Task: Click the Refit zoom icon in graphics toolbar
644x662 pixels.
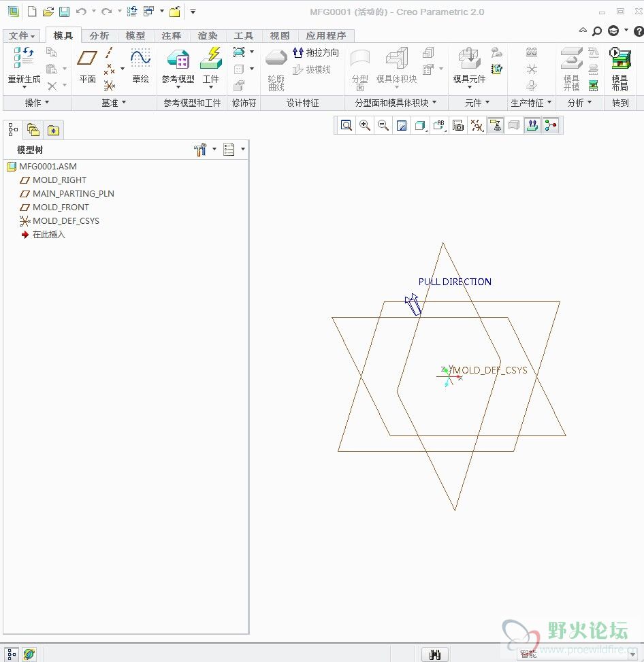Action: coord(346,125)
